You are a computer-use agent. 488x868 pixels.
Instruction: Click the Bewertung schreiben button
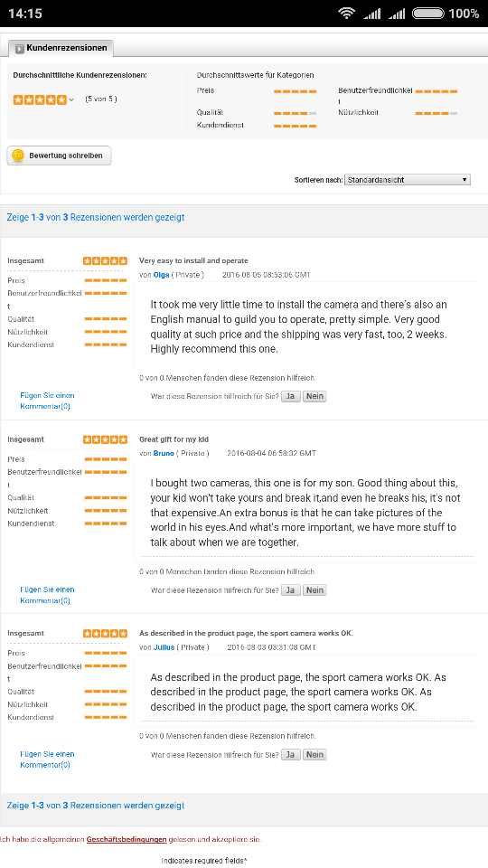(x=60, y=156)
